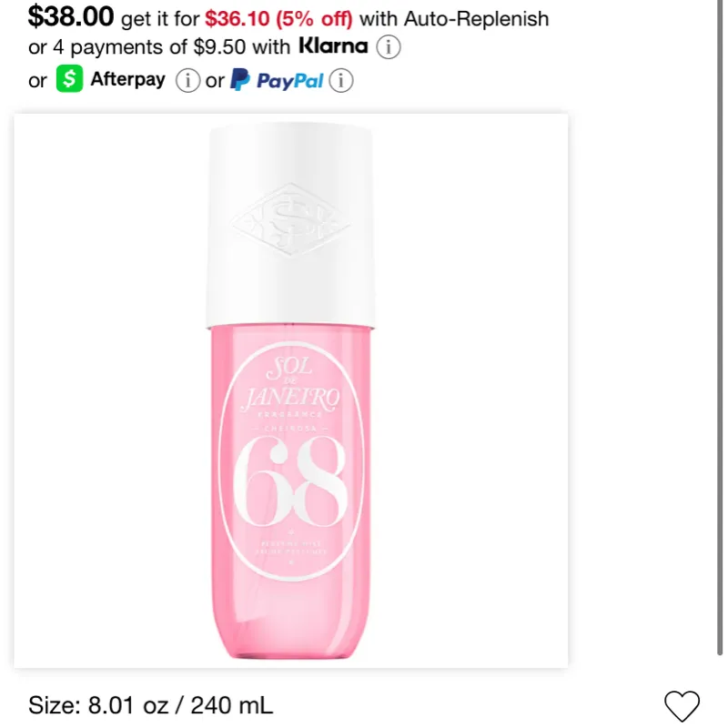
Task: Click the Sol de Janeiro name on the bottle
Action: pyautogui.click(x=290, y=385)
